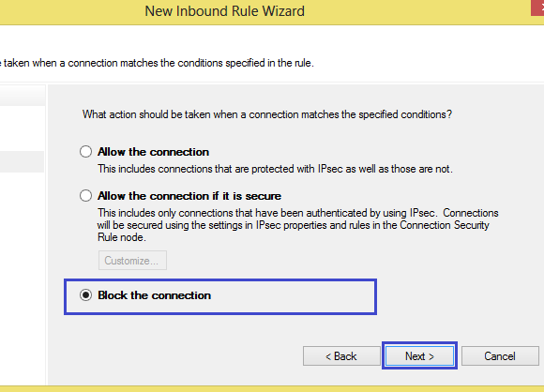Viewport: 544px width, 392px height.
Task: Select the highlighted step in left sidebar
Action: point(22,161)
